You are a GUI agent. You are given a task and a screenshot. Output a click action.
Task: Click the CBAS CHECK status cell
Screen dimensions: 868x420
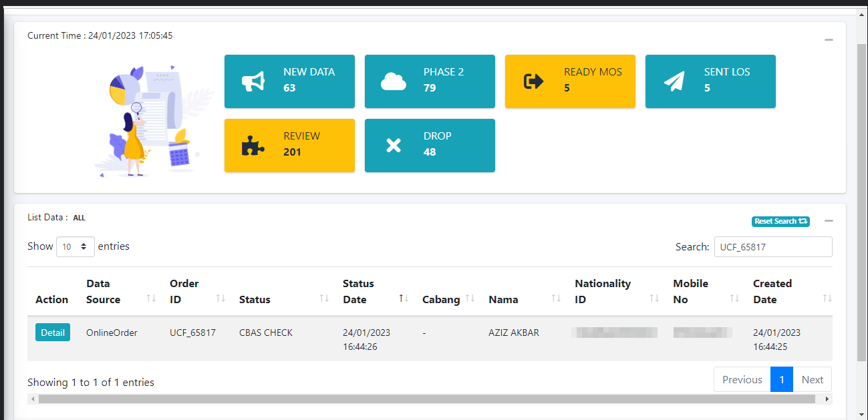point(266,333)
